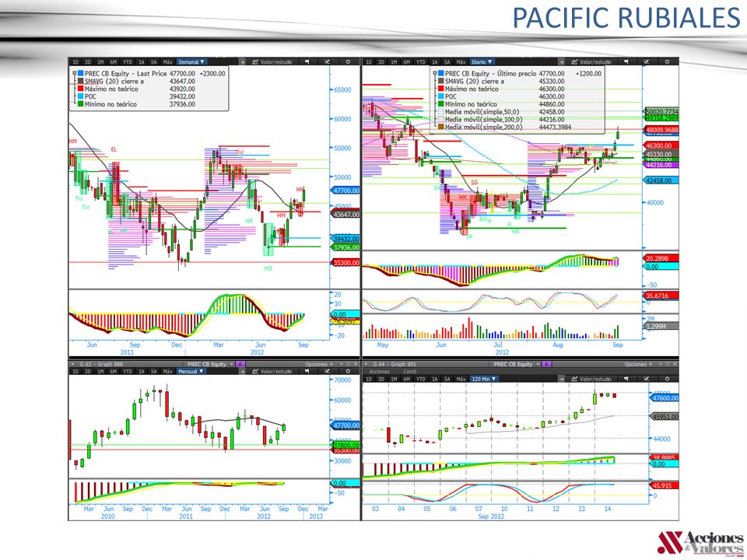The width and height of the screenshot is (747, 560).
Task: Select the annotation pencil tool in 120 Min chart
Action: (647, 379)
